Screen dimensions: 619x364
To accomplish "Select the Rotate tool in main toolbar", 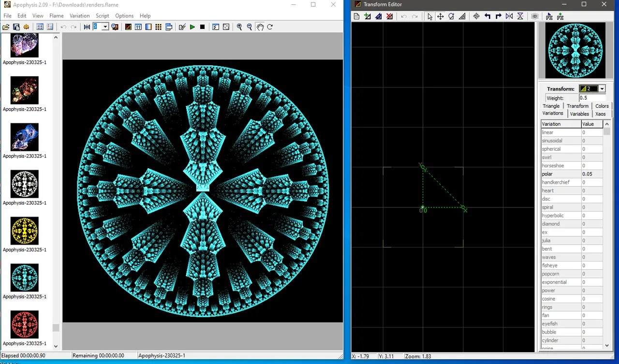I will pos(270,27).
